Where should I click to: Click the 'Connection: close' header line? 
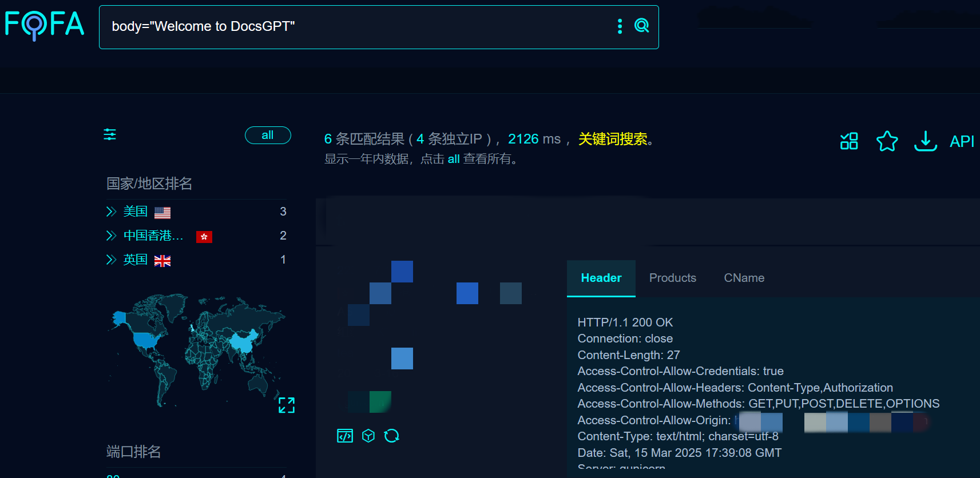point(625,338)
